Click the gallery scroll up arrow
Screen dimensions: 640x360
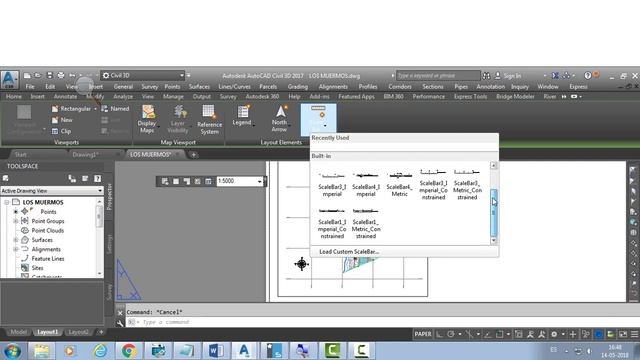click(x=493, y=165)
